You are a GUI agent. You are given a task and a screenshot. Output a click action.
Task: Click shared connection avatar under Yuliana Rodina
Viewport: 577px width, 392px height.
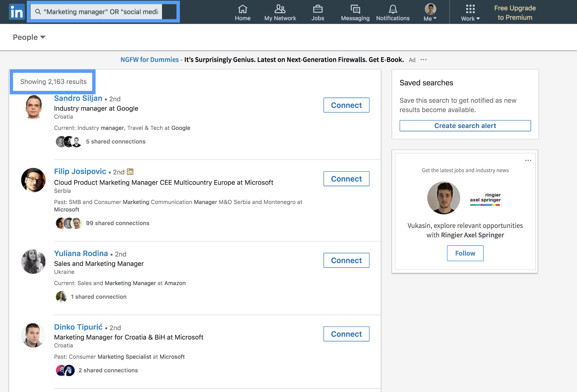pos(61,297)
